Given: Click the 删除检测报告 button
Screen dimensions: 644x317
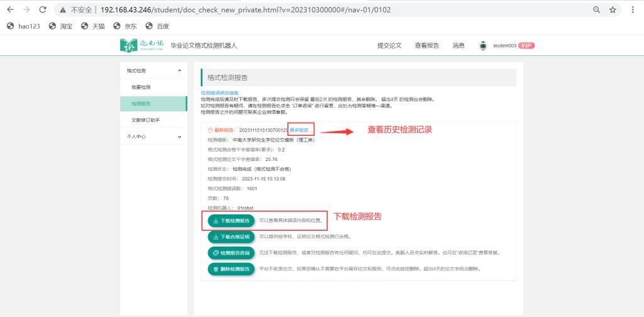Looking at the screenshot, I should 230,269.
